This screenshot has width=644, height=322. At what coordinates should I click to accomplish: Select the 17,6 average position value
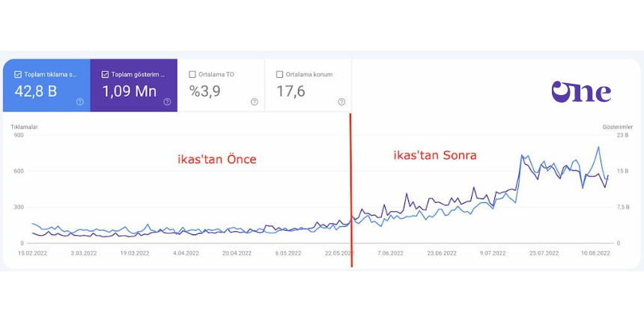[291, 91]
